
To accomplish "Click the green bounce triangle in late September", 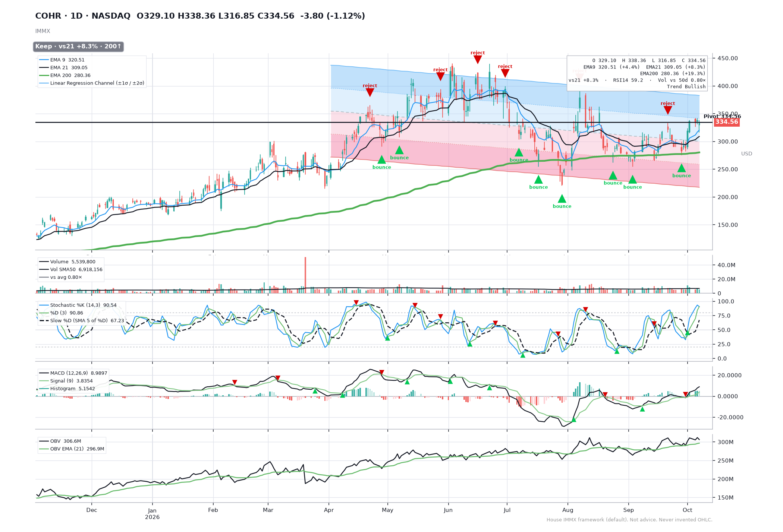I will click(x=682, y=168).
